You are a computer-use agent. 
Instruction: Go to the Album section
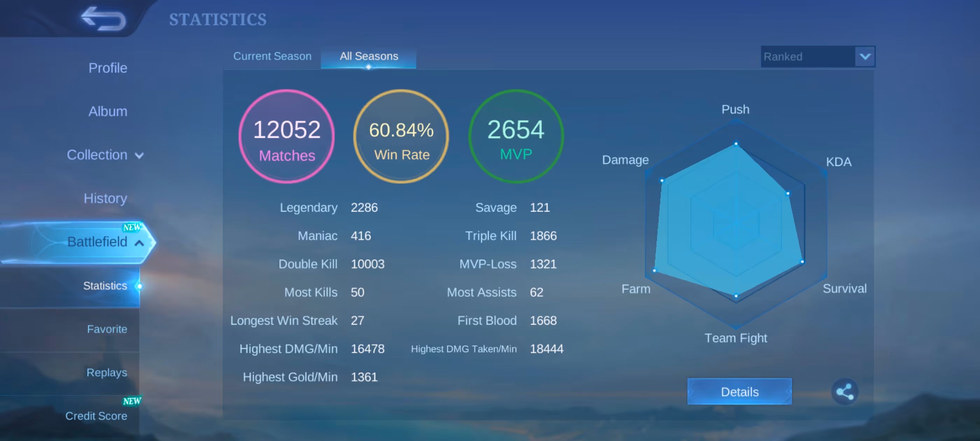[108, 112]
